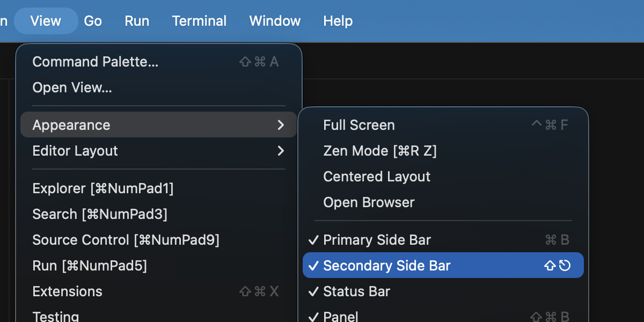Choose Command Palette from the View menu
644x322 pixels.
click(96, 62)
